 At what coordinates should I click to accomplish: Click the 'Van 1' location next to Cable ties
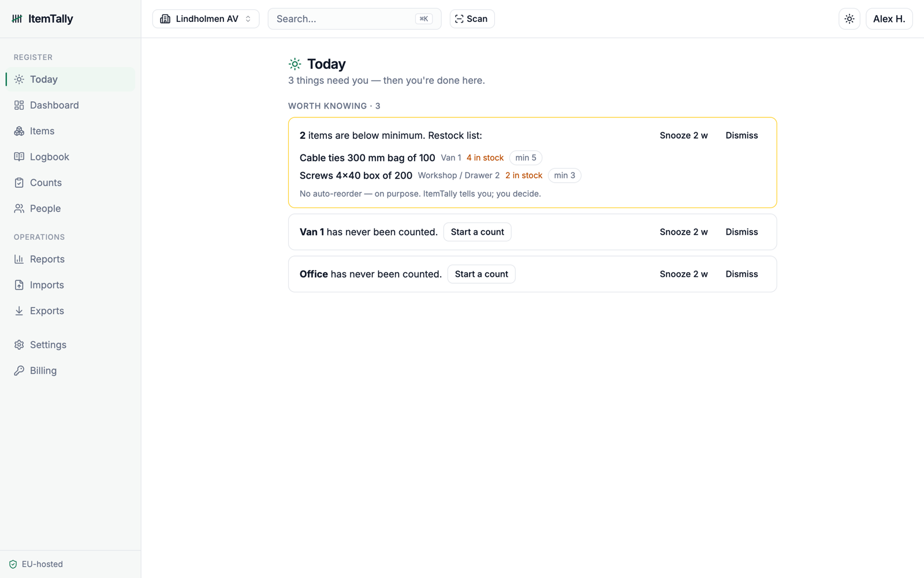pos(451,158)
